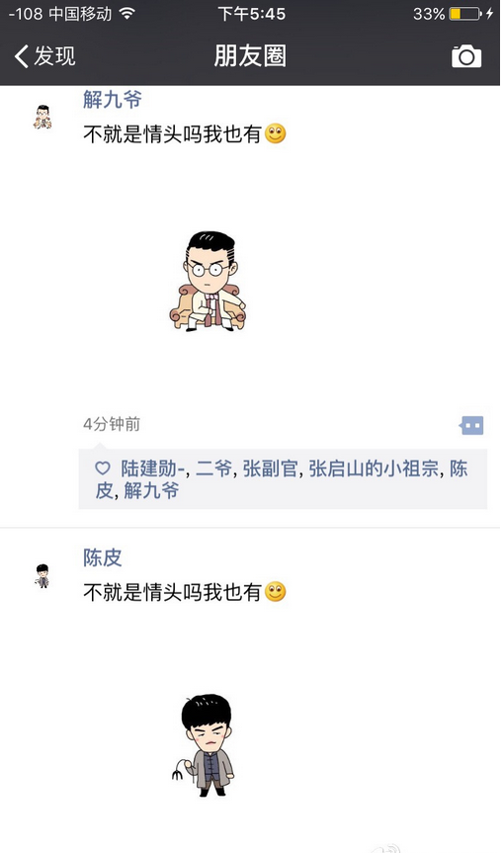Tap the heart icon in likes list
This screenshot has height=853, width=504.
pyautogui.click(x=103, y=469)
